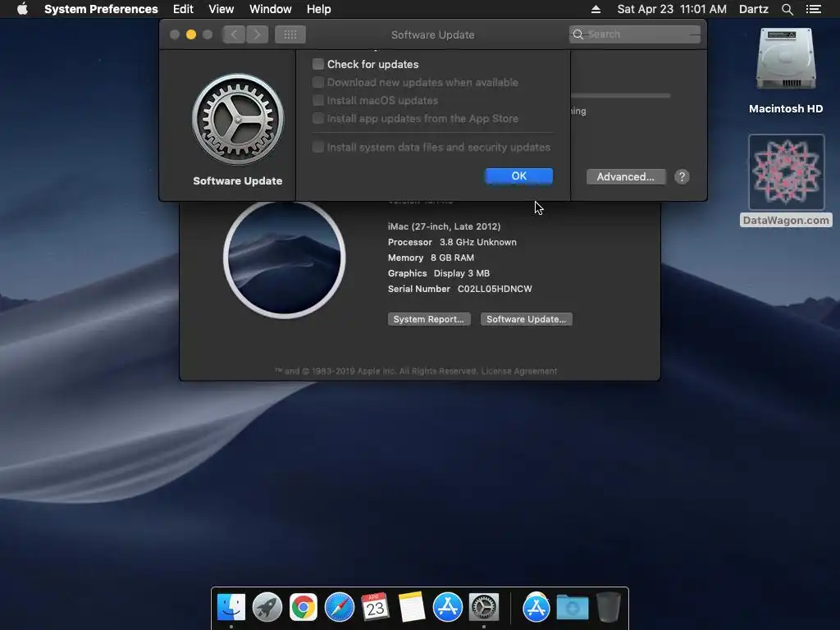
Task: Open App Store icon right of Dock divider
Action: point(536,608)
